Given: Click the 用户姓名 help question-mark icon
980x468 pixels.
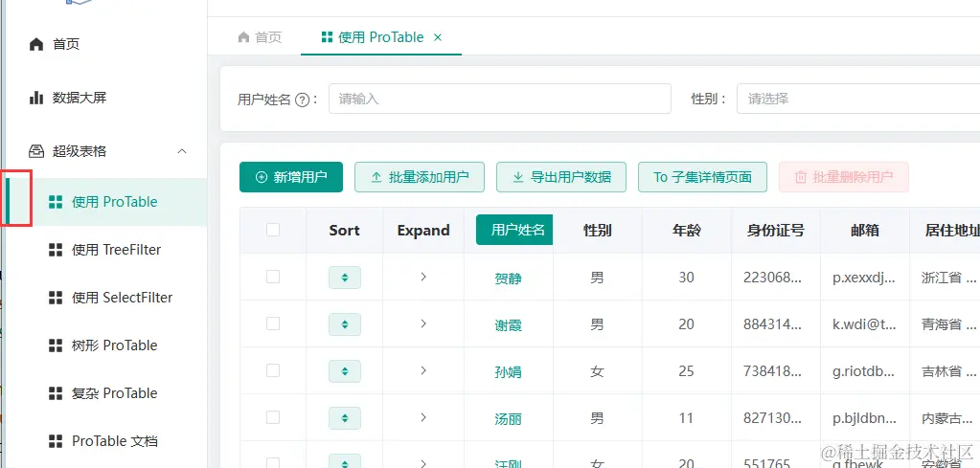Looking at the screenshot, I should click(x=303, y=100).
